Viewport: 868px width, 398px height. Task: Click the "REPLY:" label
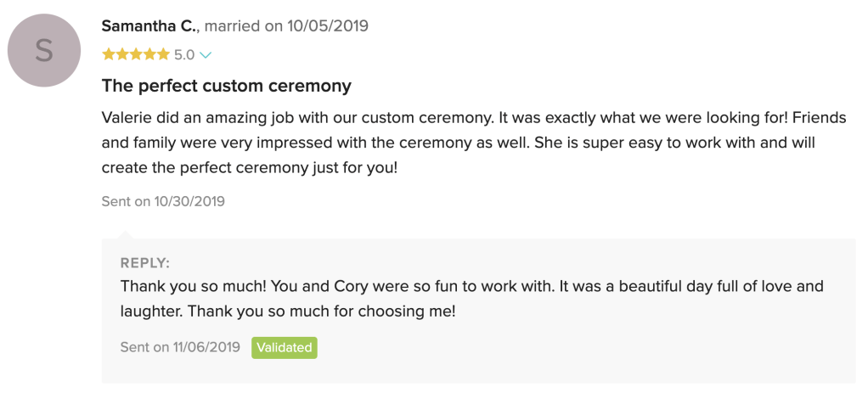tap(145, 263)
